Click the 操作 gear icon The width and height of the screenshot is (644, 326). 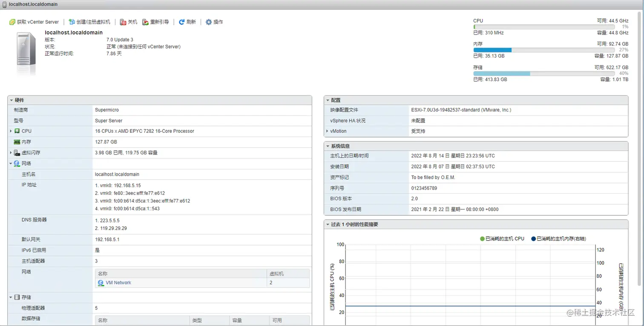point(209,22)
